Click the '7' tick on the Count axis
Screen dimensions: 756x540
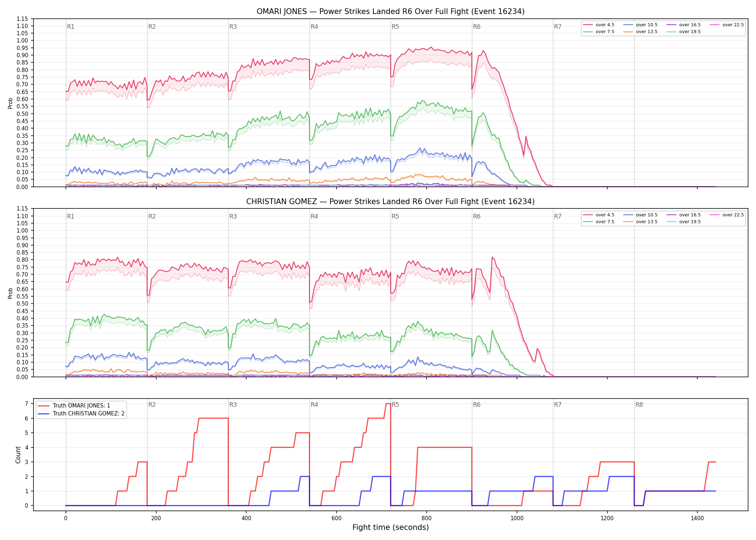point(27,404)
